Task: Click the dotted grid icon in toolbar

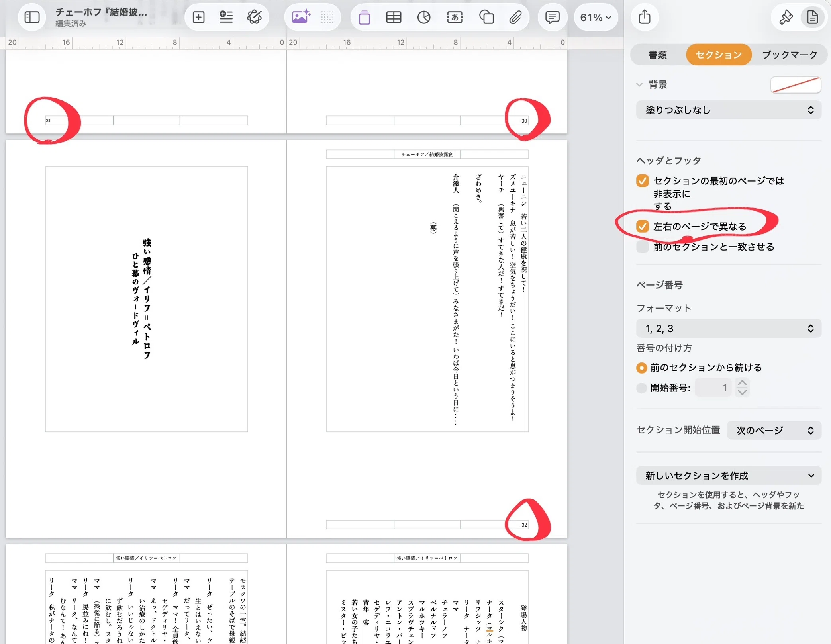Action: click(327, 17)
